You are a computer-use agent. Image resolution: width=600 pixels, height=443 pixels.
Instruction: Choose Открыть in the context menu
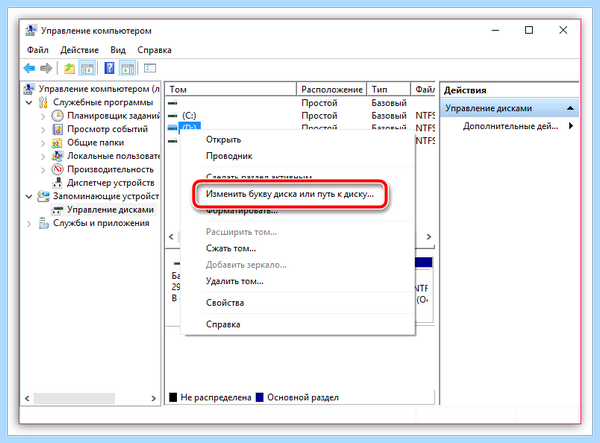(298, 140)
